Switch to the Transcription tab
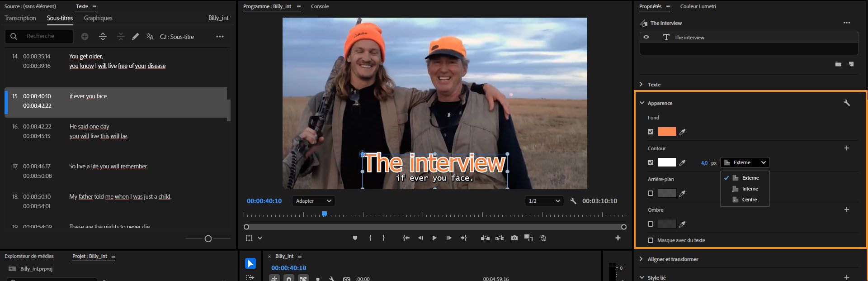 pyautogui.click(x=20, y=18)
